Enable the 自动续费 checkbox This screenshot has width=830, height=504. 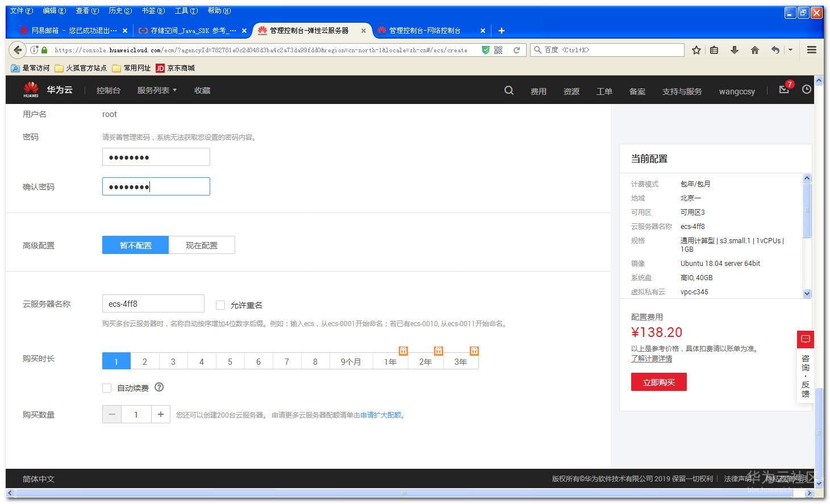(x=107, y=388)
